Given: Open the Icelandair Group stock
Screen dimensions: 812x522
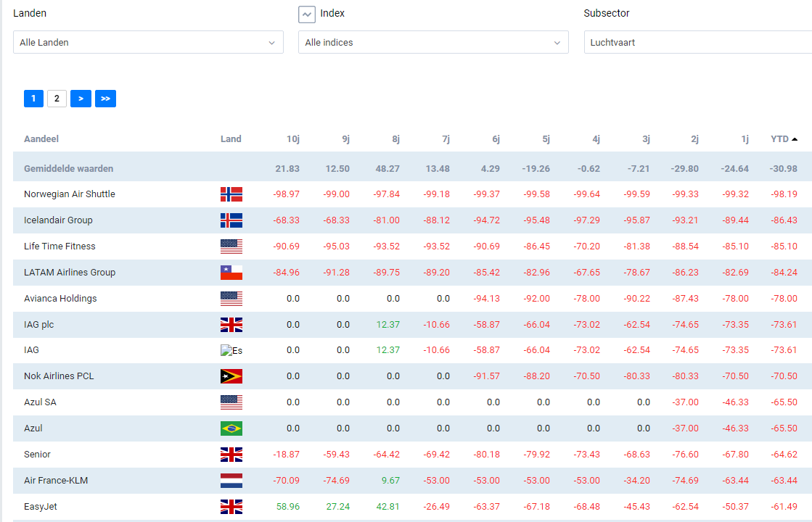Looking at the screenshot, I should coord(58,220).
